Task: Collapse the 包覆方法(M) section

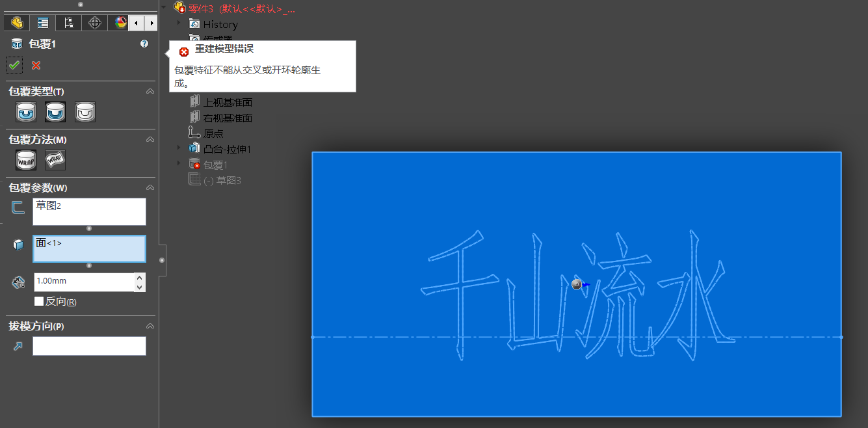Action: pos(150,140)
